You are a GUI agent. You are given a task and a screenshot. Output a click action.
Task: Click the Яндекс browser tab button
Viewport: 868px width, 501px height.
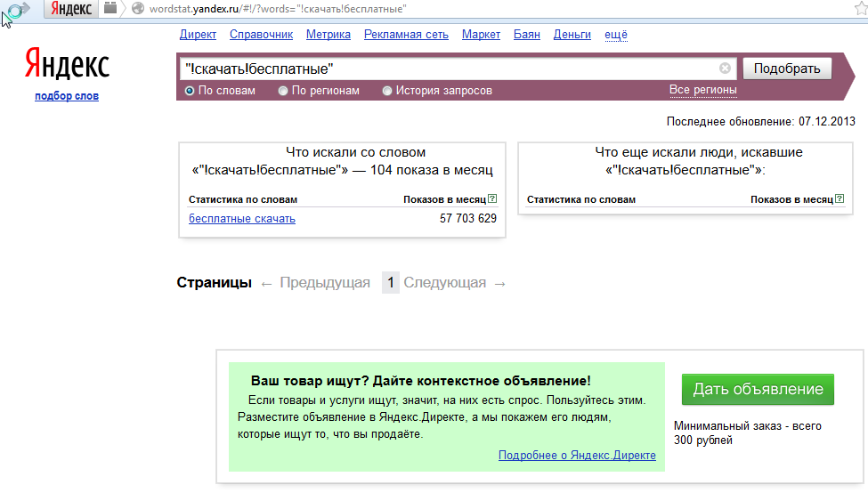tap(71, 8)
